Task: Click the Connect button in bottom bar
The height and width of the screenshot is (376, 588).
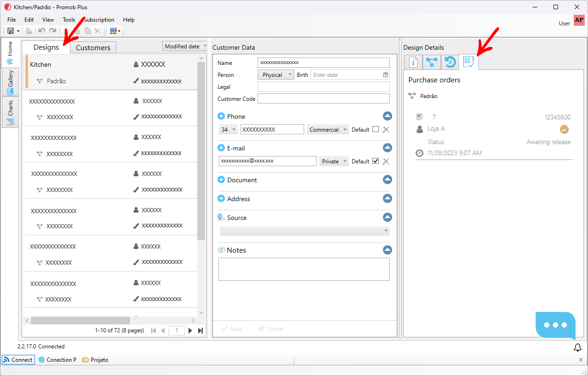Action: (18, 360)
